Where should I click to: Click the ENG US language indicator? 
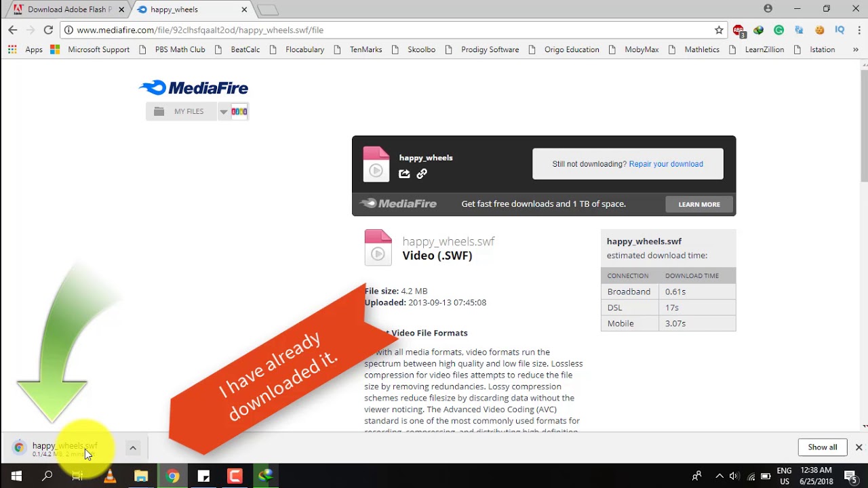784,476
